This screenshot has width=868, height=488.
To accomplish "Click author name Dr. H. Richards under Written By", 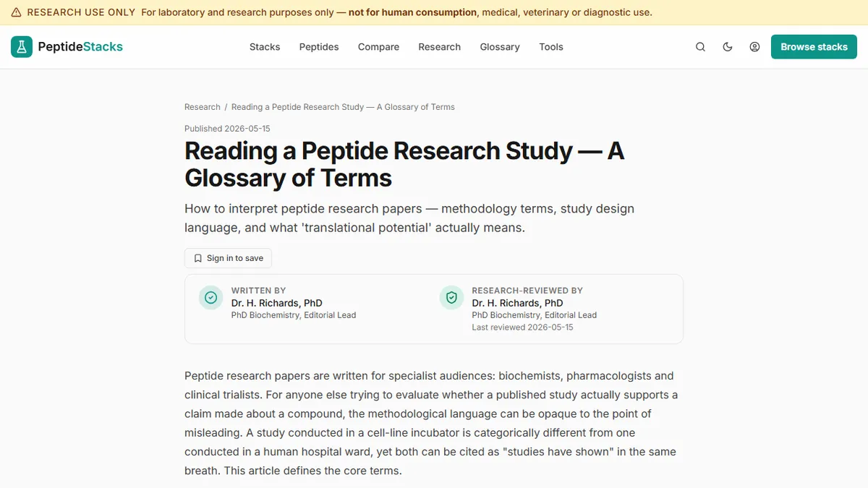I will pos(276,303).
